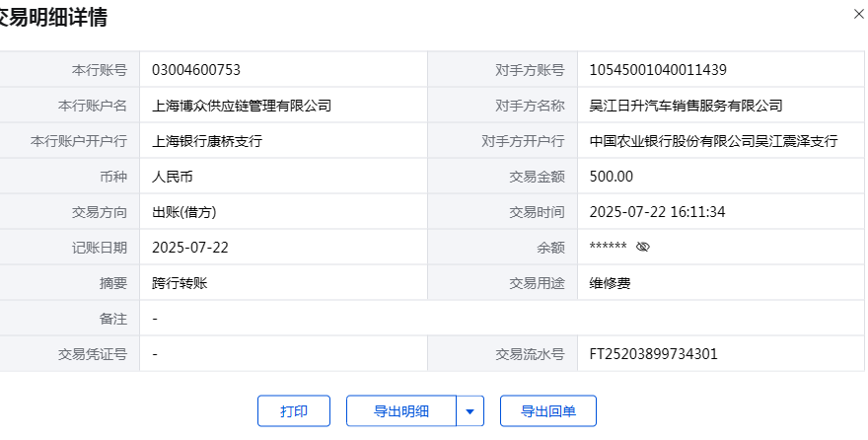Click account name 上海博众供应链管理有限公司
The image size is (868, 440).
242,106
